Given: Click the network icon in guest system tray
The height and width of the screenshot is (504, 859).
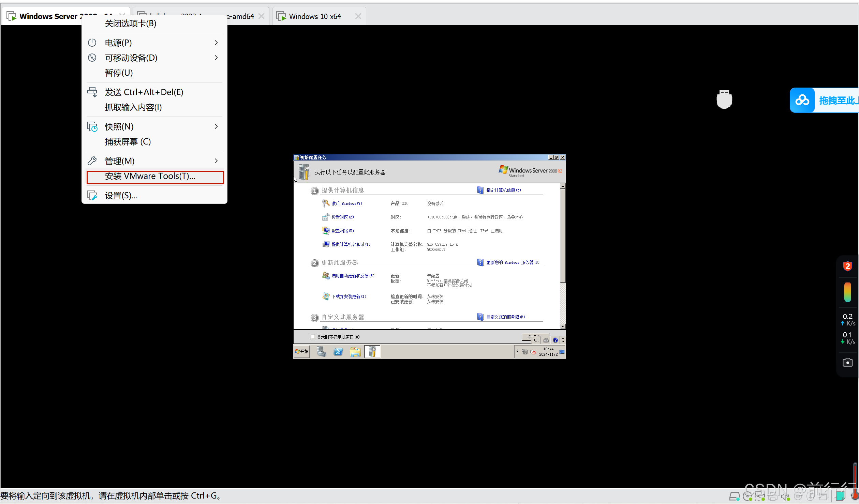Looking at the screenshot, I should (x=525, y=352).
